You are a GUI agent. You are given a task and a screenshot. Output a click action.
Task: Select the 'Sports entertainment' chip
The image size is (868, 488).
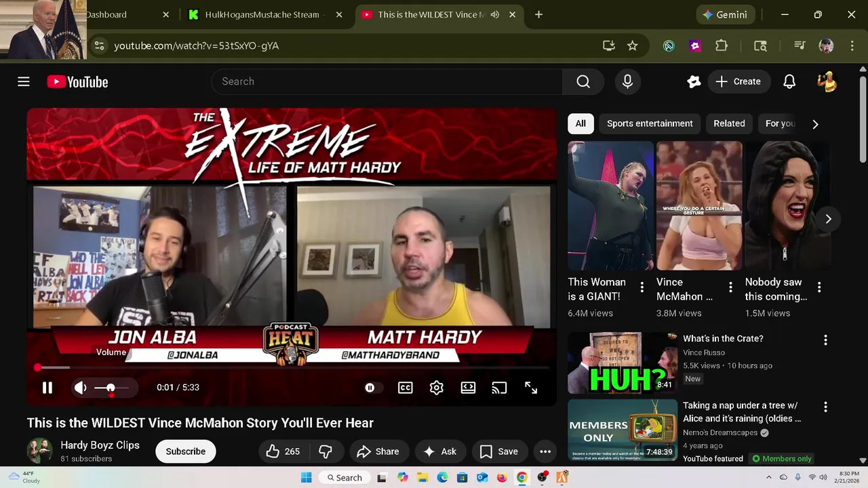(x=650, y=123)
